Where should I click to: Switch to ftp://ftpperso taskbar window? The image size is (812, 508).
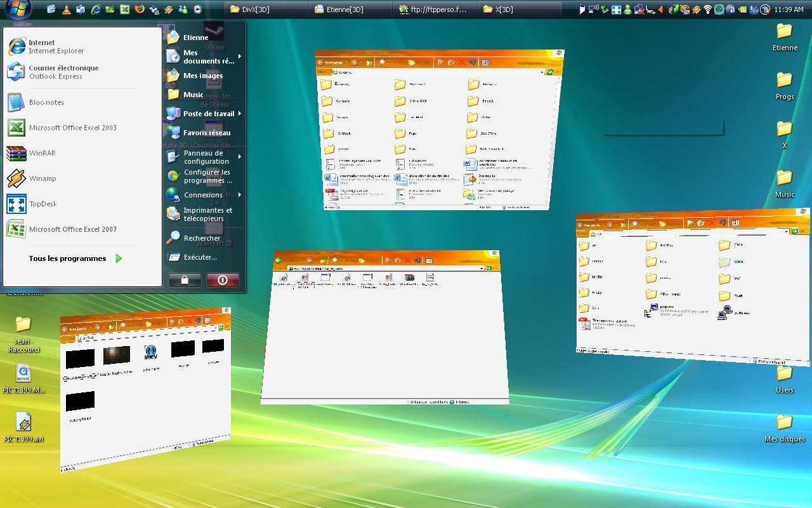[x=435, y=10]
